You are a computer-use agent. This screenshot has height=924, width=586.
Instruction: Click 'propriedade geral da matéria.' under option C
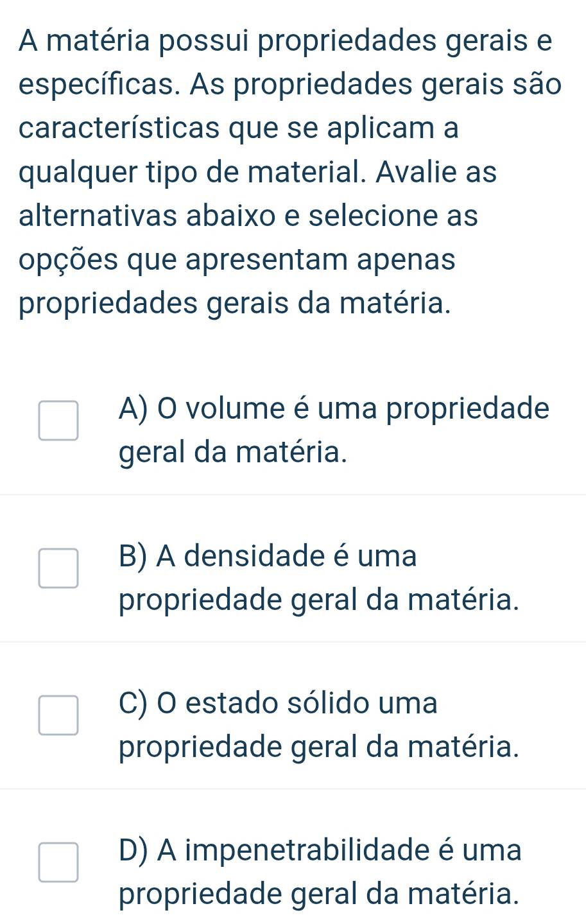click(x=318, y=747)
